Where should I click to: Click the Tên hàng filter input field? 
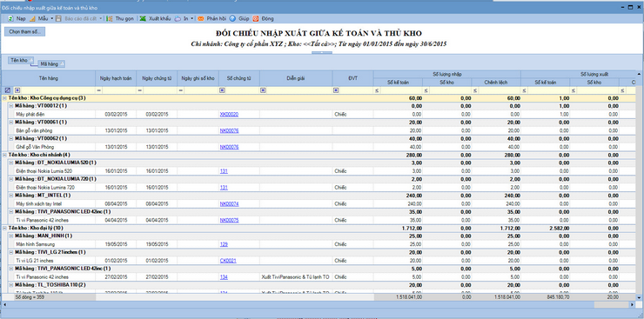pyautogui.click(x=57, y=90)
